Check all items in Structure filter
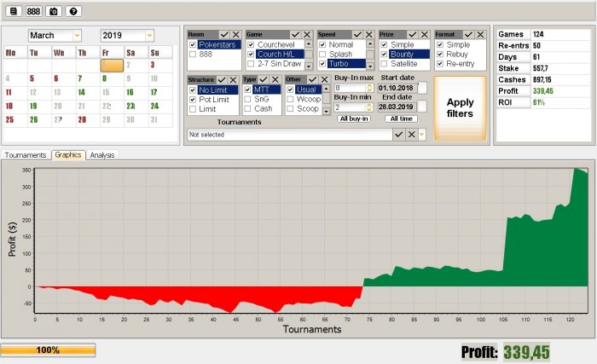Screen dimensions: 597x364 [x=222, y=80]
